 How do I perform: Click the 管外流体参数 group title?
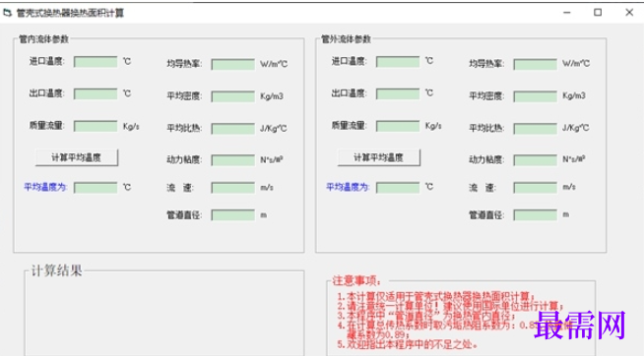(x=347, y=39)
